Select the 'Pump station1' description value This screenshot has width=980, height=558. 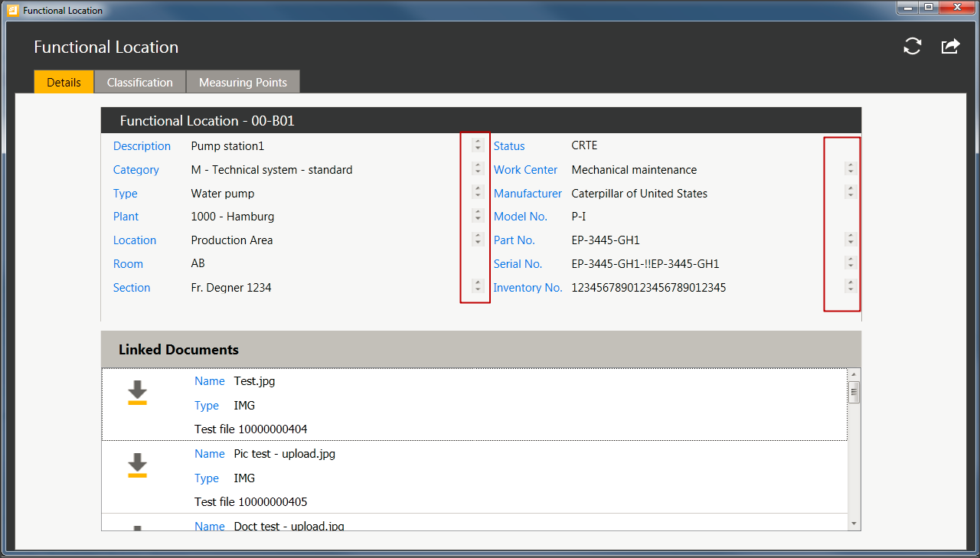point(227,146)
